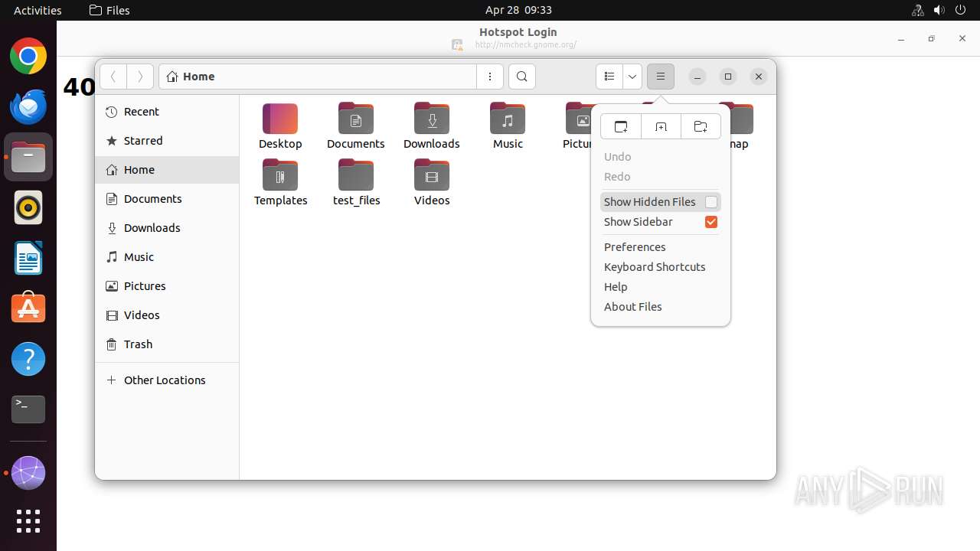The height and width of the screenshot is (551, 980).
Task: Go to Downloads in the sidebar
Action: tap(167, 228)
